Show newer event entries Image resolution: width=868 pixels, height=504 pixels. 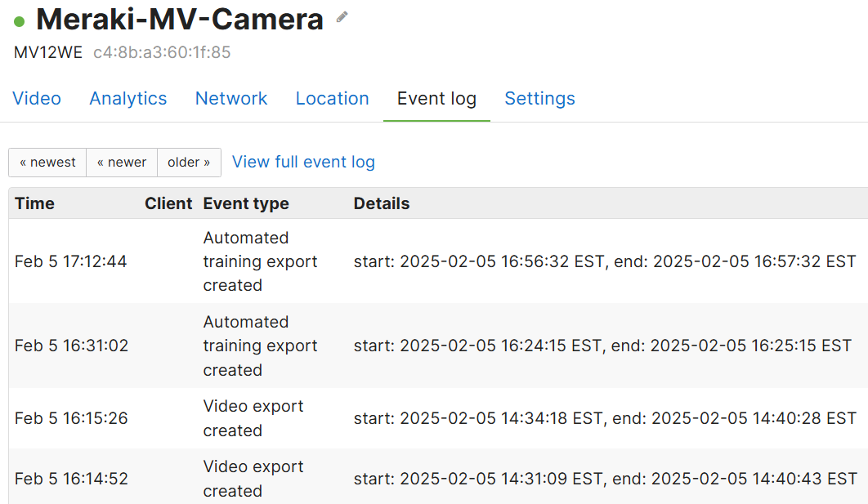[122, 162]
